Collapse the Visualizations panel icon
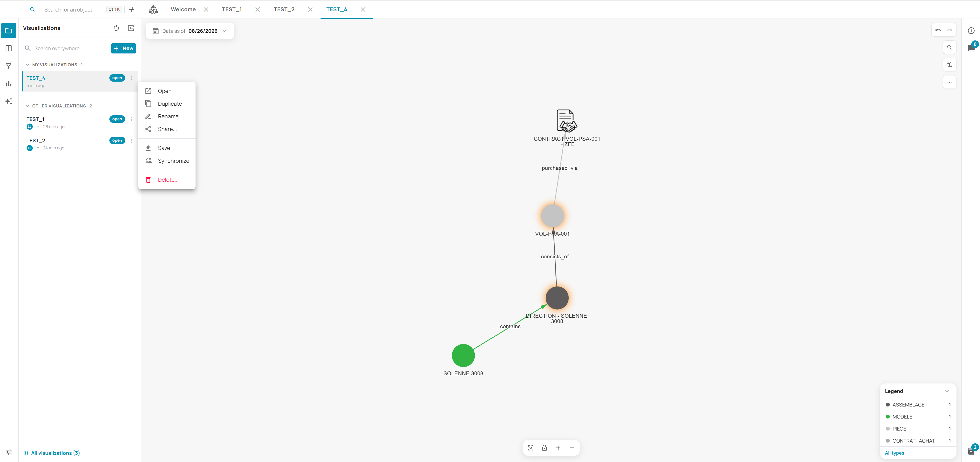The image size is (980, 462). tap(131, 28)
